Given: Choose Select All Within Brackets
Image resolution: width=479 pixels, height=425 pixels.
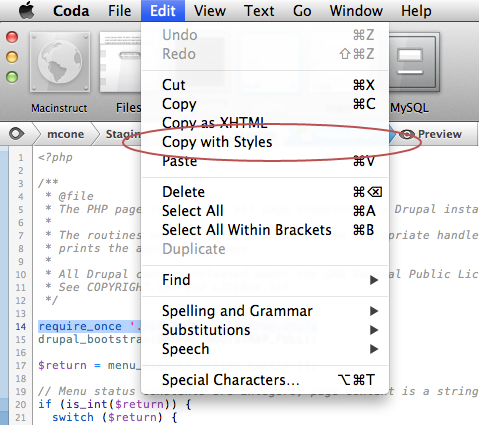Looking at the screenshot, I should click(x=265, y=230).
